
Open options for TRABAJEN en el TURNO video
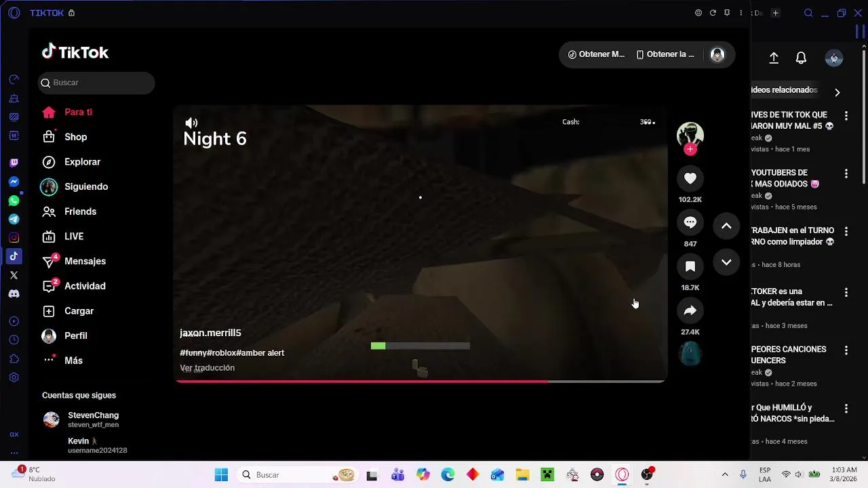pyautogui.click(x=846, y=232)
